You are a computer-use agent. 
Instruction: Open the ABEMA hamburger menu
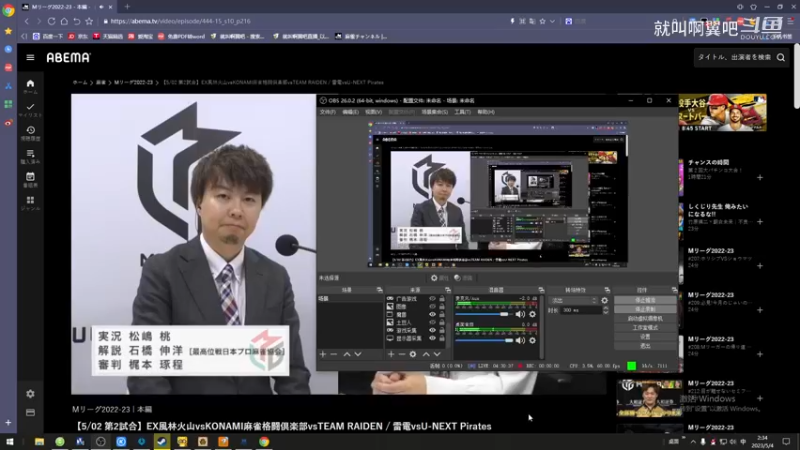(x=30, y=58)
